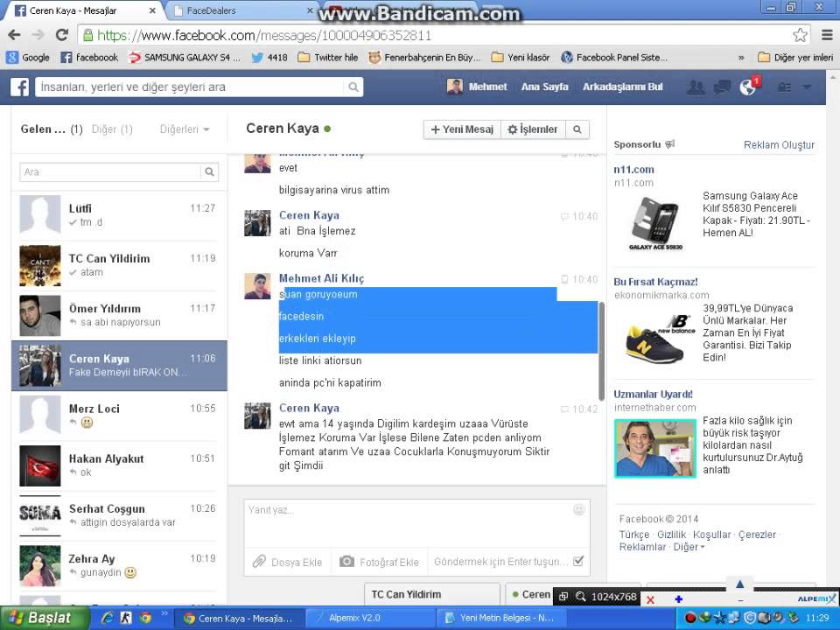Open the Diğer yer imleri bookmarks folder
840x630 pixels.
[x=795, y=58]
